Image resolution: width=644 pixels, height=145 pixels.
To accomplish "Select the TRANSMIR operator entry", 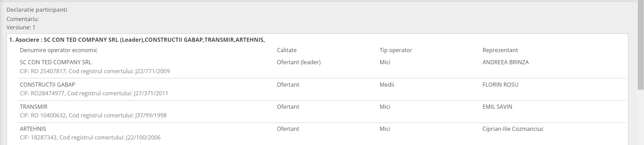I will tap(34, 107).
